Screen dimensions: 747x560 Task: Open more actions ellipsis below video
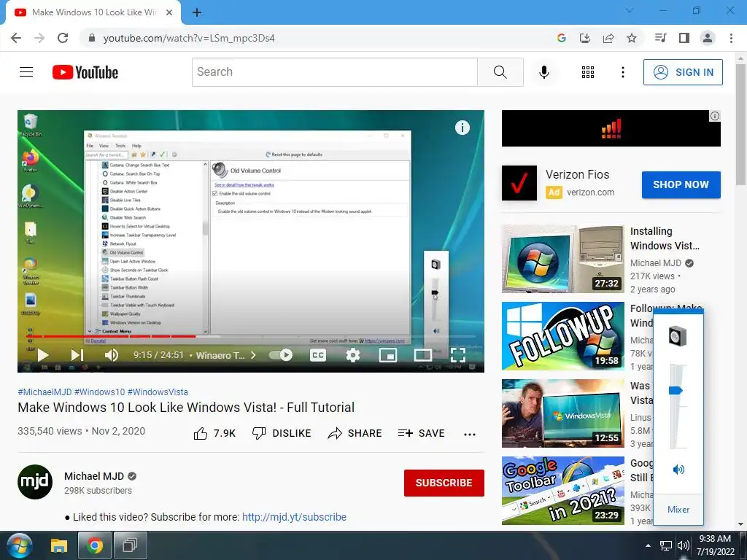click(470, 435)
